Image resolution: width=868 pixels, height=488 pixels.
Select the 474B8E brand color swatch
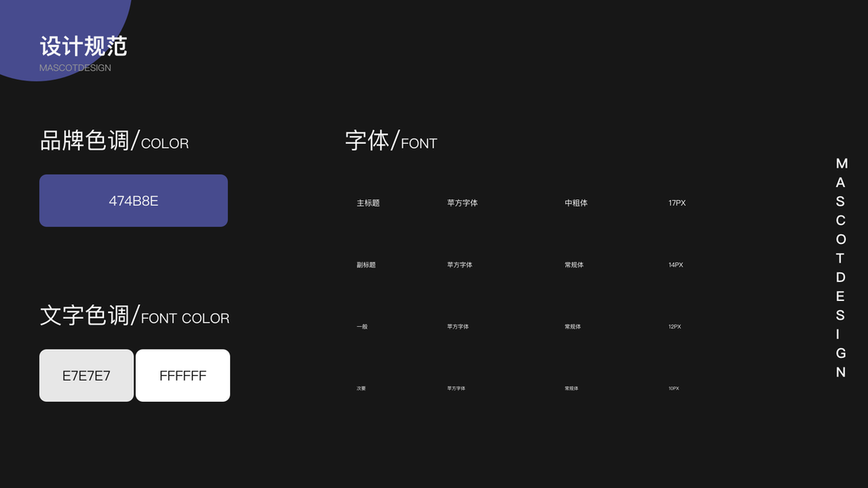(133, 200)
